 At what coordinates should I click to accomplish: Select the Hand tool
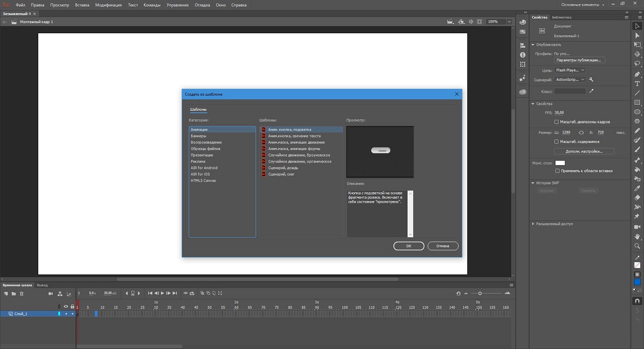click(x=637, y=236)
